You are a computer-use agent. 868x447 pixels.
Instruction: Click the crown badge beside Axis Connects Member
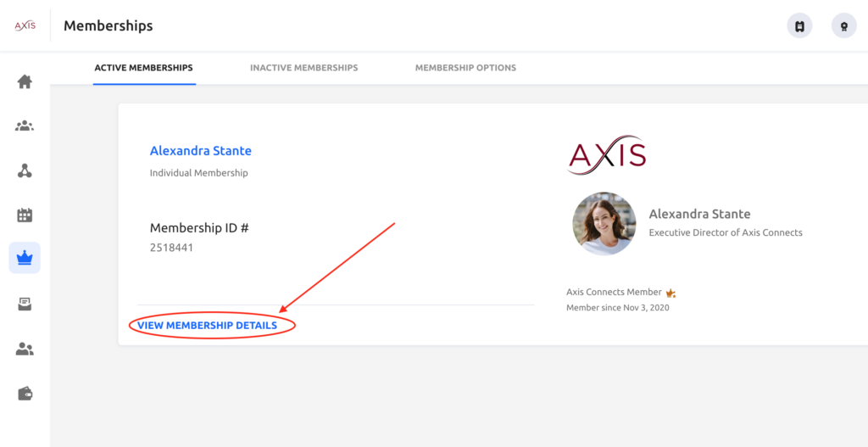670,293
